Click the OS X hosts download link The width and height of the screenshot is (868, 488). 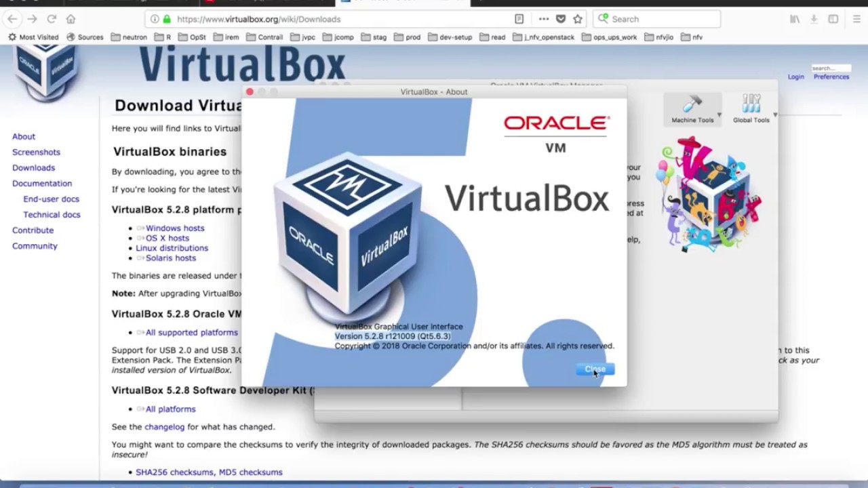[x=167, y=238]
